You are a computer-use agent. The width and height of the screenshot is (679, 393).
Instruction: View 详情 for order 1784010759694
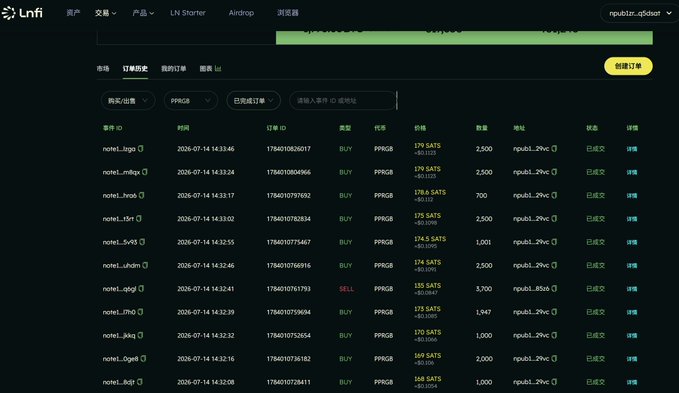point(632,312)
